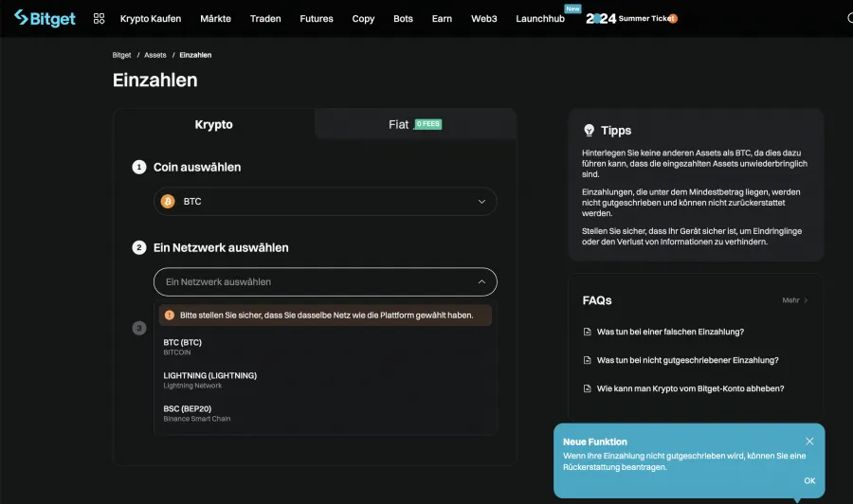Open the Futures menu
The height and width of the screenshot is (504, 853).
pos(316,19)
